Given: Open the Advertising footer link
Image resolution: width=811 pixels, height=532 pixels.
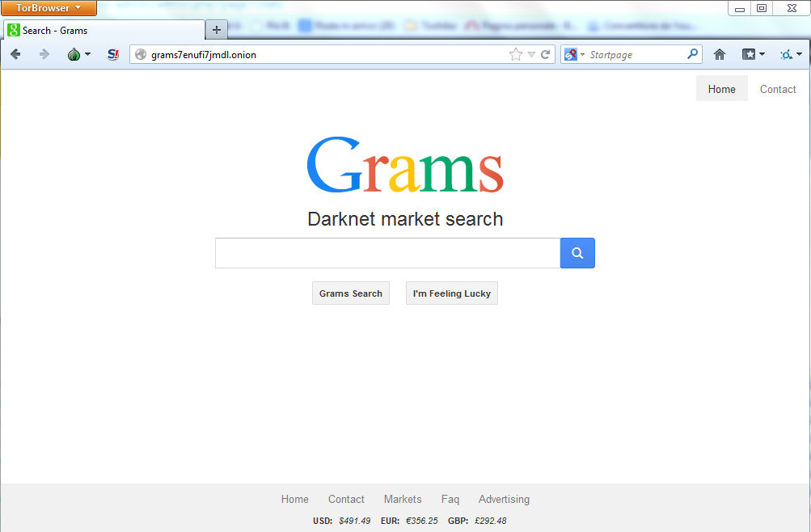Looking at the screenshot, I should [x=503, y=499].
